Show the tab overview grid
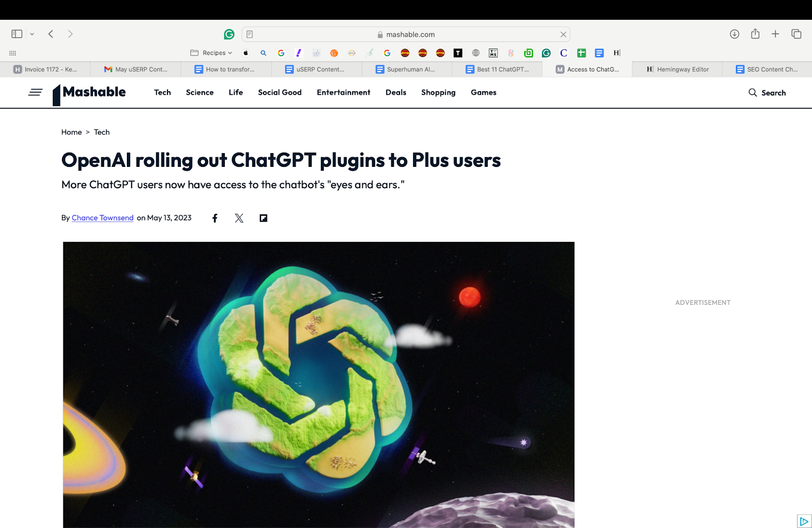The height and width of the screenshot is (528, 812). tap(796, 34)
